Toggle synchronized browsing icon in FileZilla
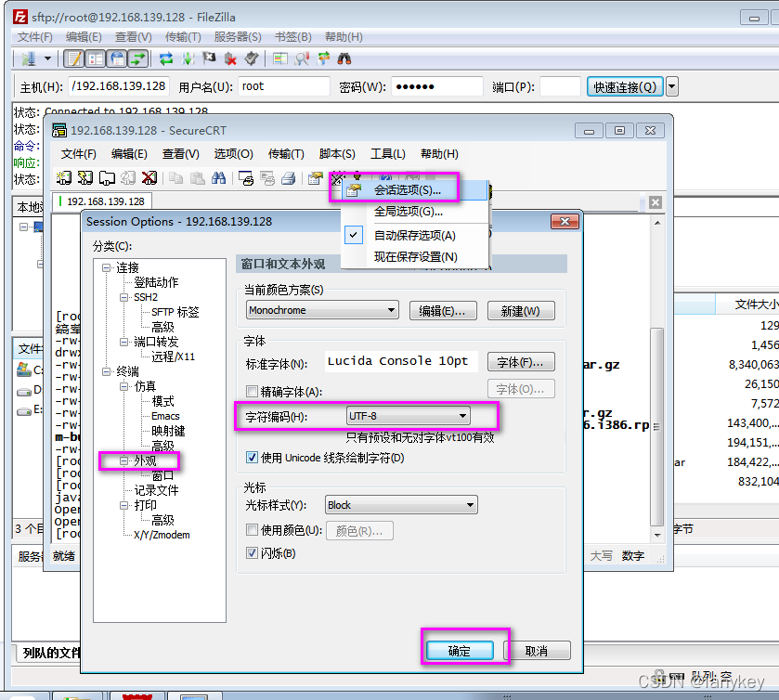The width and height of the screenshot is (779, 700). [323, 58]
